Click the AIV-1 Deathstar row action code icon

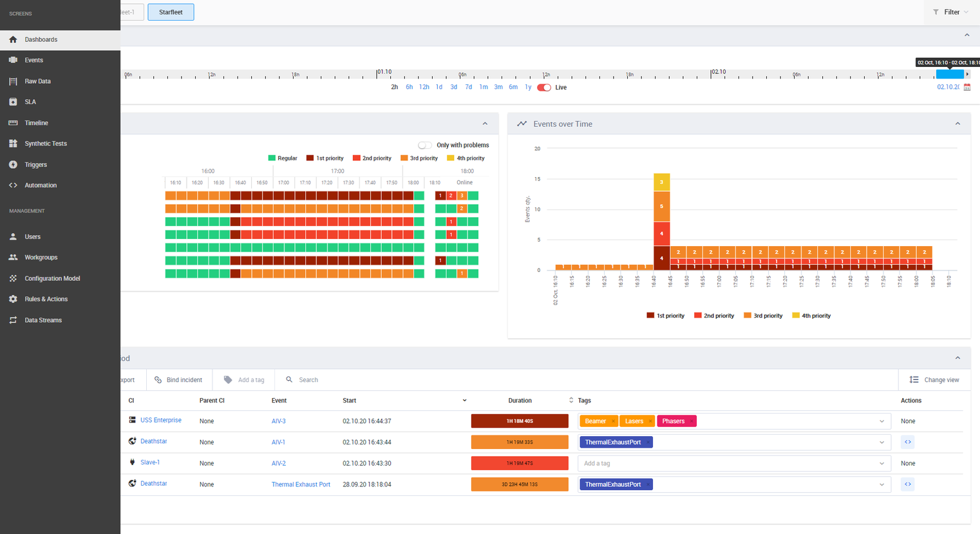(x=907, y=442)
